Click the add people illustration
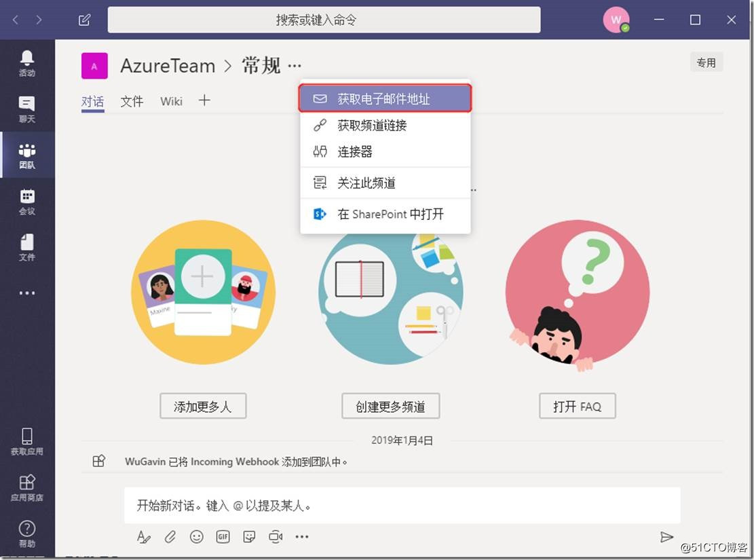This screenshot has width=754, height=560. [203, 292]
